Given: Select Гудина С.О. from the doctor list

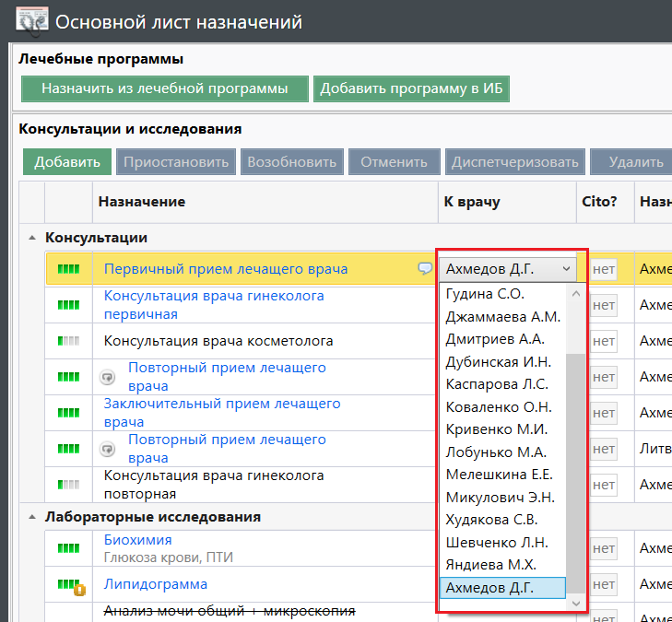Looking at the screenshot, I should click(485, 294).
